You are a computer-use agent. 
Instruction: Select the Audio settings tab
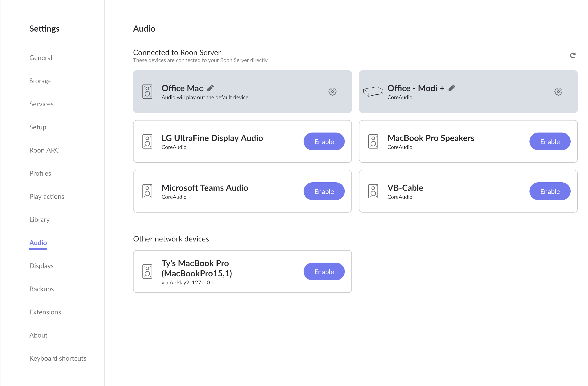coord(38,243)
